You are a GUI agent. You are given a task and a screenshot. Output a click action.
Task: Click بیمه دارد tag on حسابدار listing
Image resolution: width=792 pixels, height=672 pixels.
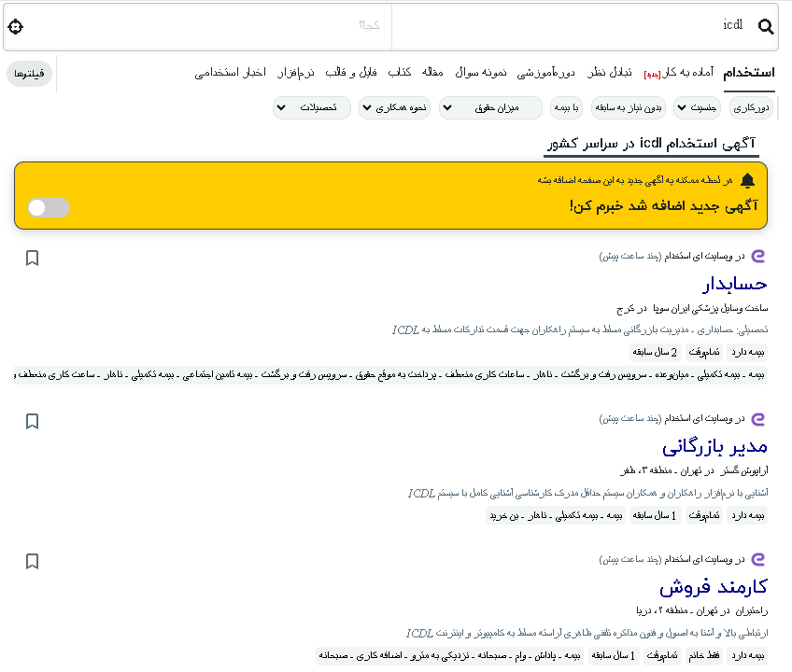click(748, 353)
